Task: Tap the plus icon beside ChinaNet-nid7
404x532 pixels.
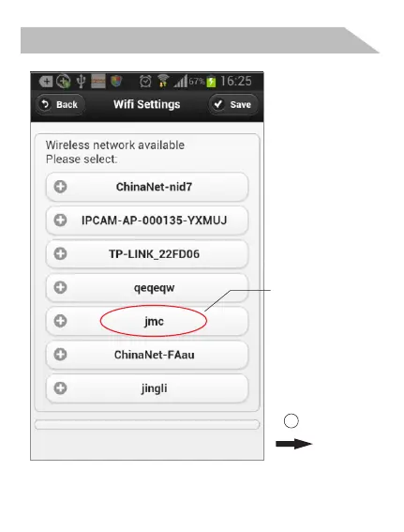Action: pos(60,187)
